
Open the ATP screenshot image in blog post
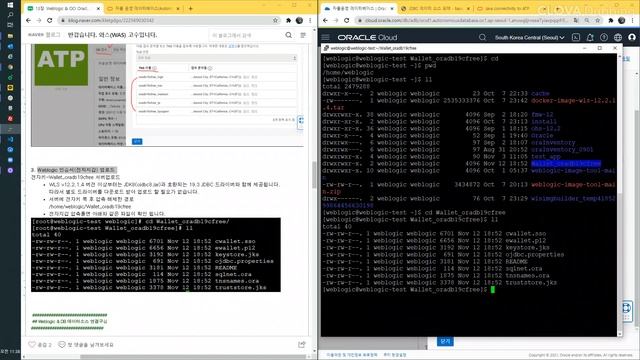(x=167, y=95)
